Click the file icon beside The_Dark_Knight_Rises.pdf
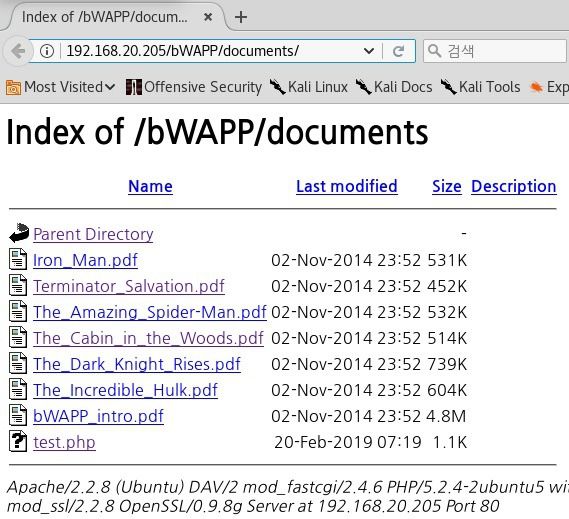This screenshot has height=519, width=569. [18, 363]
